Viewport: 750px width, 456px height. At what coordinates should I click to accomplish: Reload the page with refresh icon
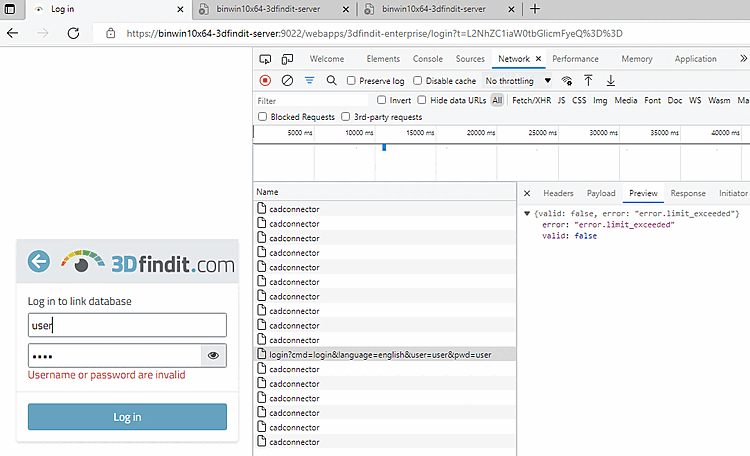[x=73, y=33]
